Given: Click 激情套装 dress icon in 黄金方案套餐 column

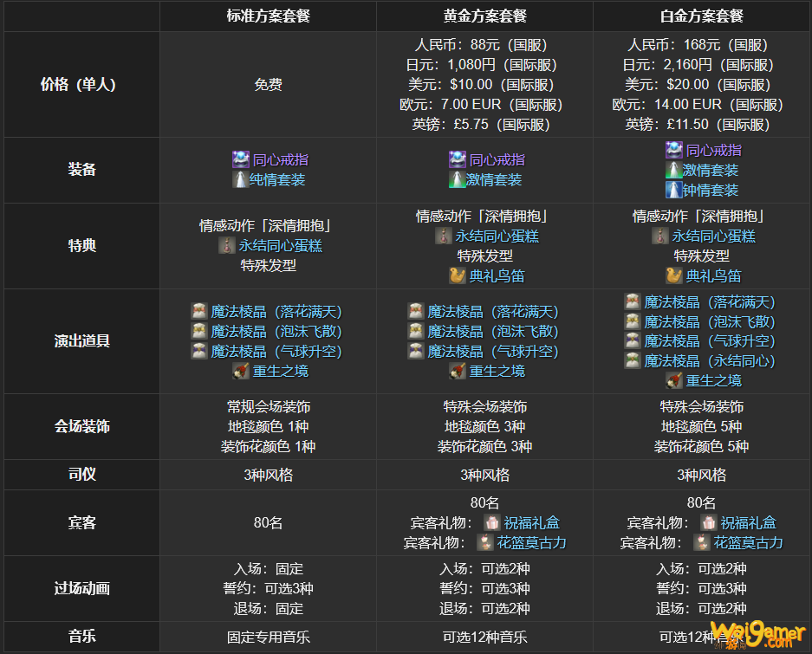Looking at the screenshot, I should pos(458,179).
